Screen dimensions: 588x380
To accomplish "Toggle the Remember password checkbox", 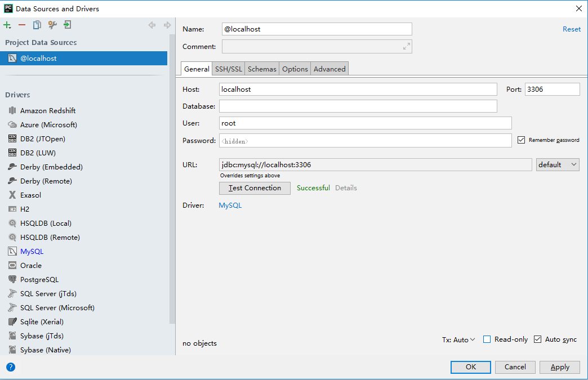I will click(x=521, y=140).
